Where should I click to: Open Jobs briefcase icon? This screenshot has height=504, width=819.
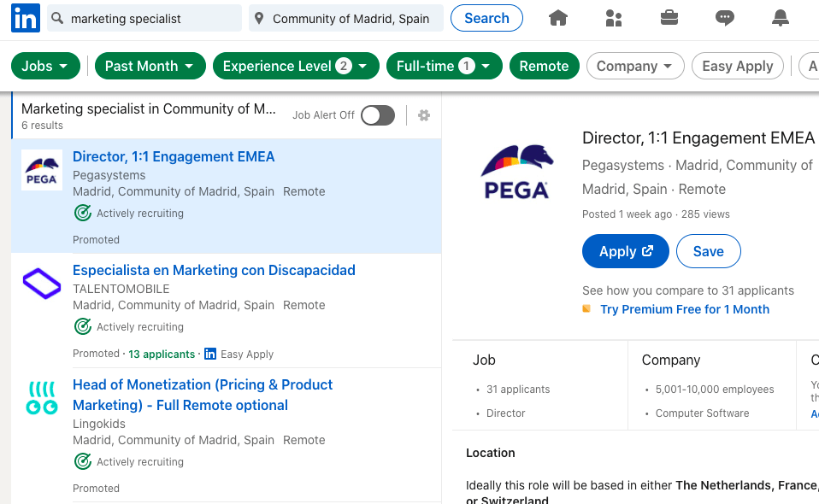click(669, 18)
